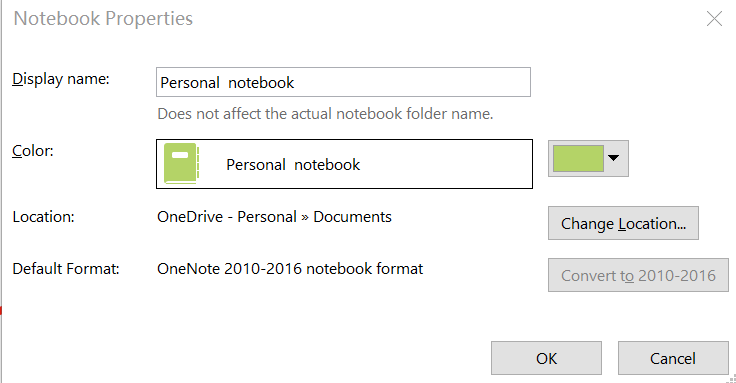This screenshot has height=383, width=736.
Task: Cancel the Notebook Properties dialog
Action: (x=673, y=358)
